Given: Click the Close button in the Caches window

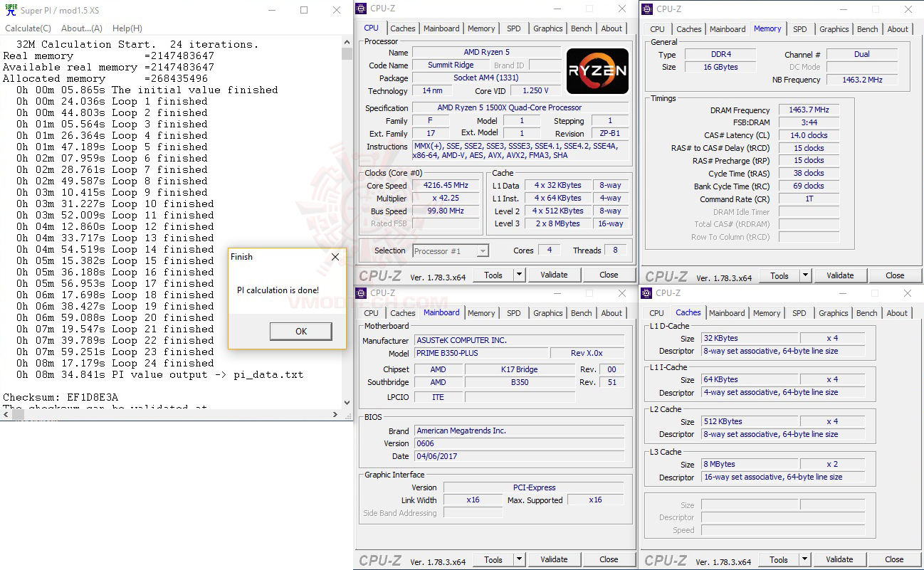Looking at the screenshot, I should click(x=893, y=559).
